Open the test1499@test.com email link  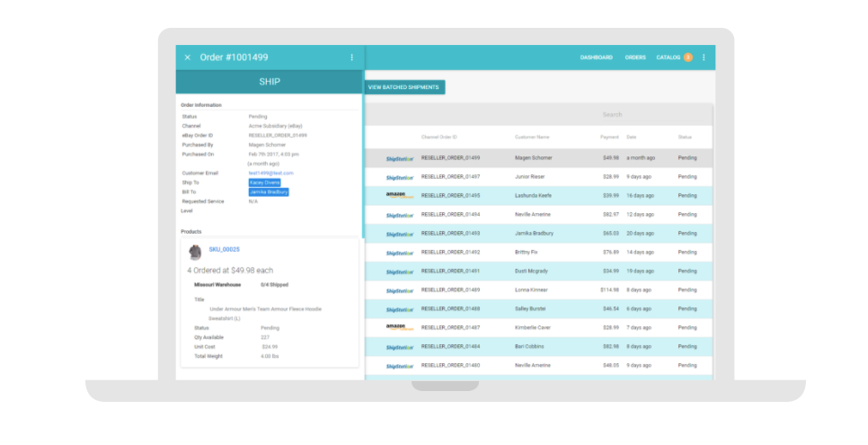click(x=270, y=173)
